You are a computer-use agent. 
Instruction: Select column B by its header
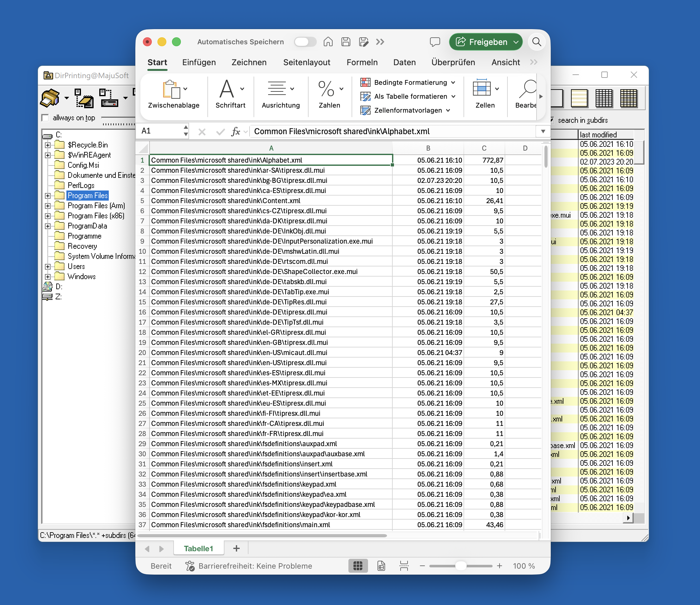click(428, 148)
